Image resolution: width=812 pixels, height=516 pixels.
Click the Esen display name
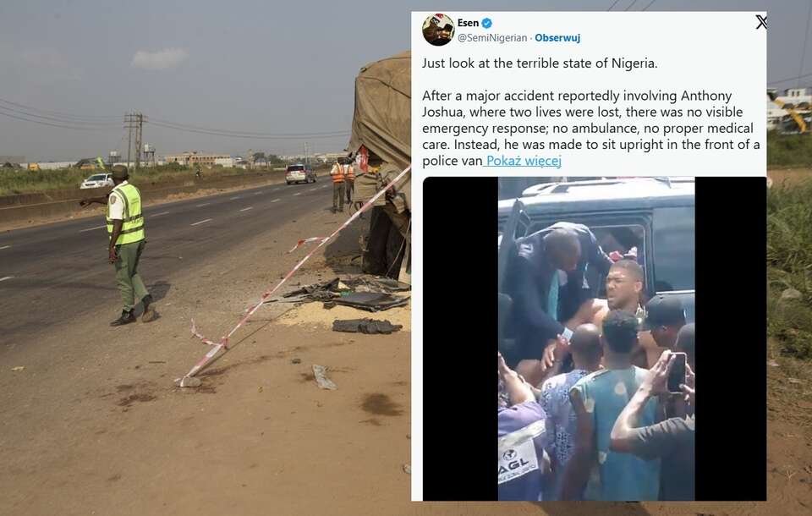pos(468,23)
